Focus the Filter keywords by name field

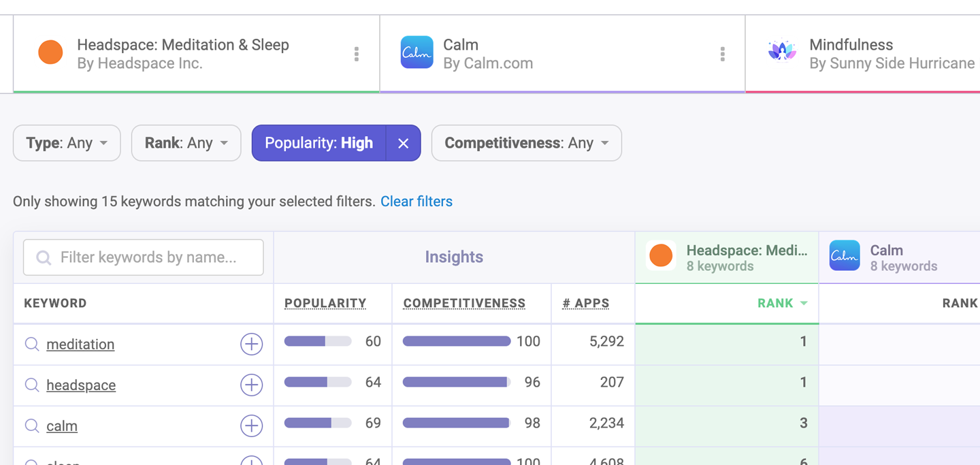pos(144,257)
